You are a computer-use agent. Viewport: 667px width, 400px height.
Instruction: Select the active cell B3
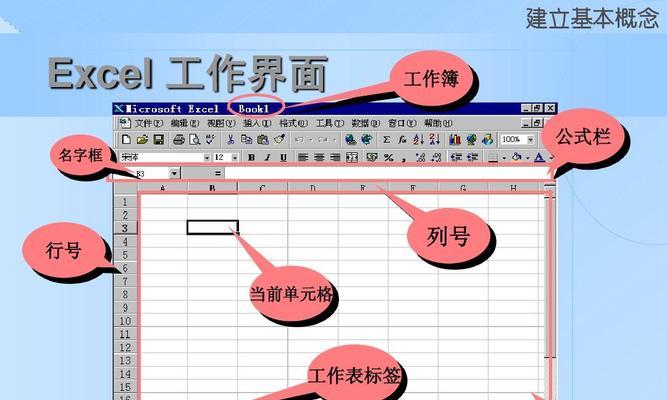(x=212, y=228)
